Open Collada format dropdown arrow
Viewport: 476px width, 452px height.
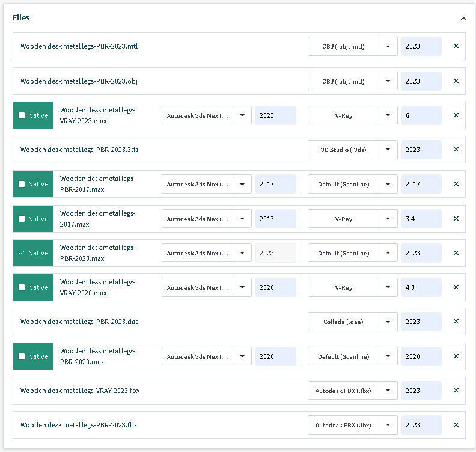coord(388,322)
